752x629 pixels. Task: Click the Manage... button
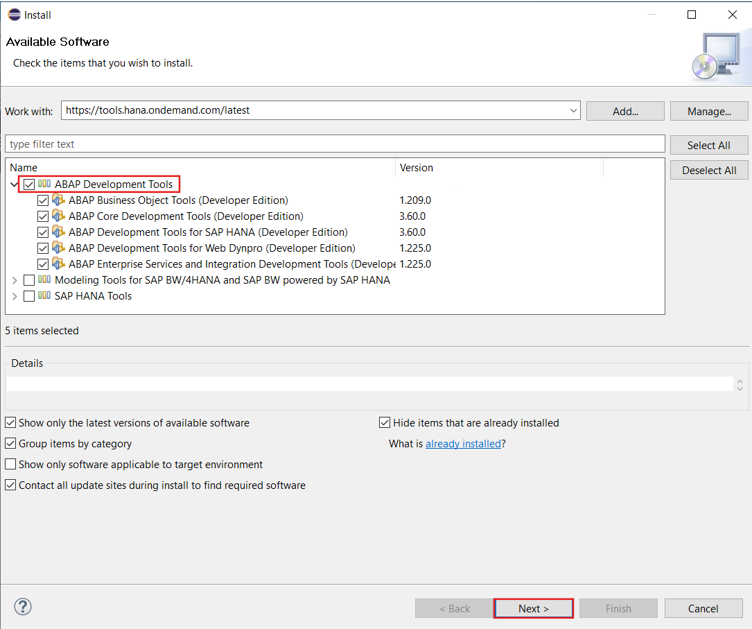pyautogui.click(x=709, y=111)
